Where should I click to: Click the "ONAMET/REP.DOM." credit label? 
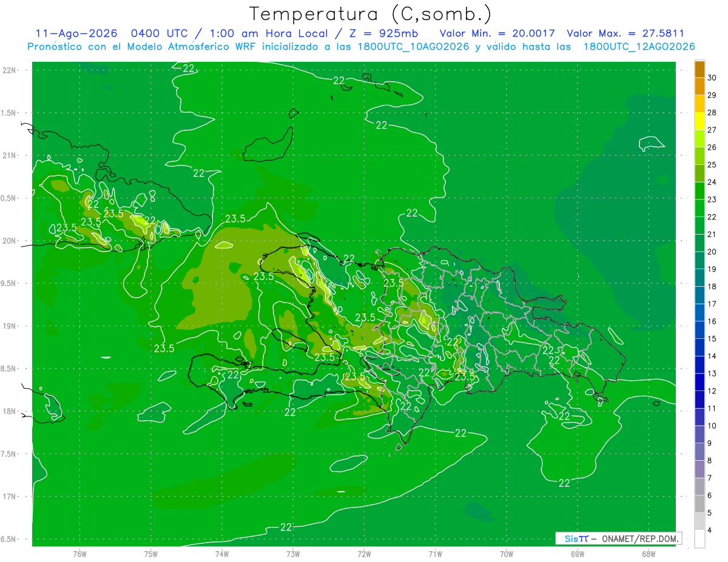tap(639, 538)
